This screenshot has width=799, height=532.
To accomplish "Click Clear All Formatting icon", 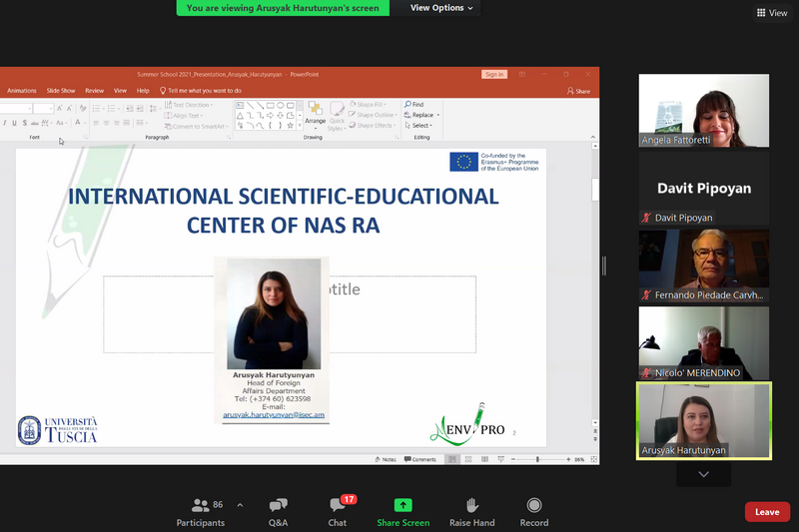I will 83,108.
